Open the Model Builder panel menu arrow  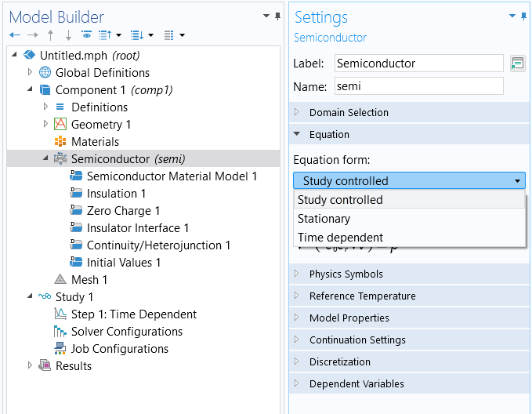(266, 16)
